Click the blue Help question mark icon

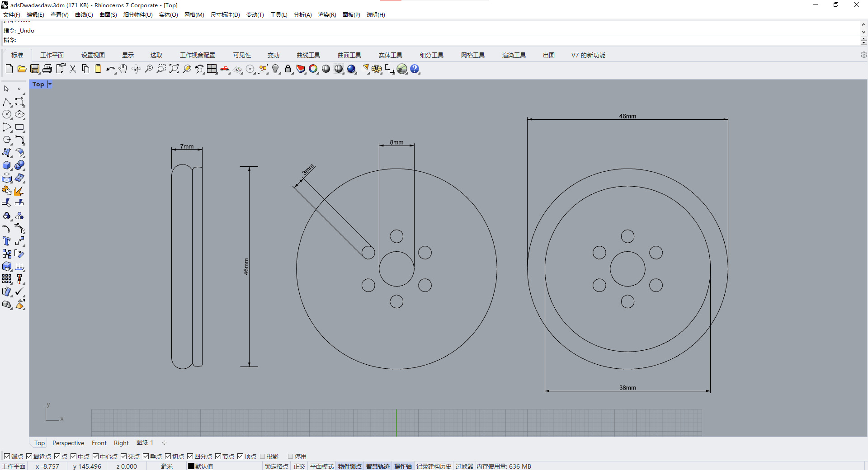tap(415, 69)
